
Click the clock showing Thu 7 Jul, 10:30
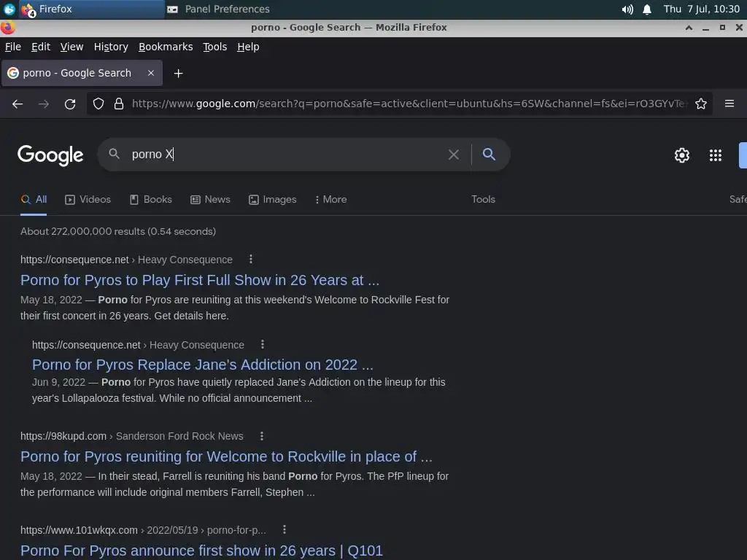click(x=701, y=9)
